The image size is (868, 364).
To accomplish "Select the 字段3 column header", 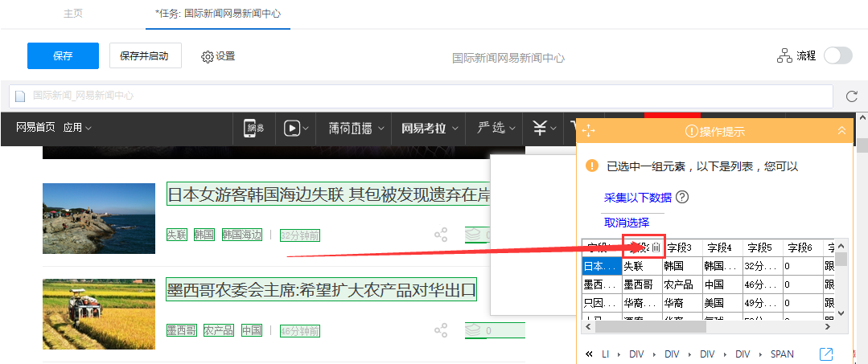I will (682, 247).
